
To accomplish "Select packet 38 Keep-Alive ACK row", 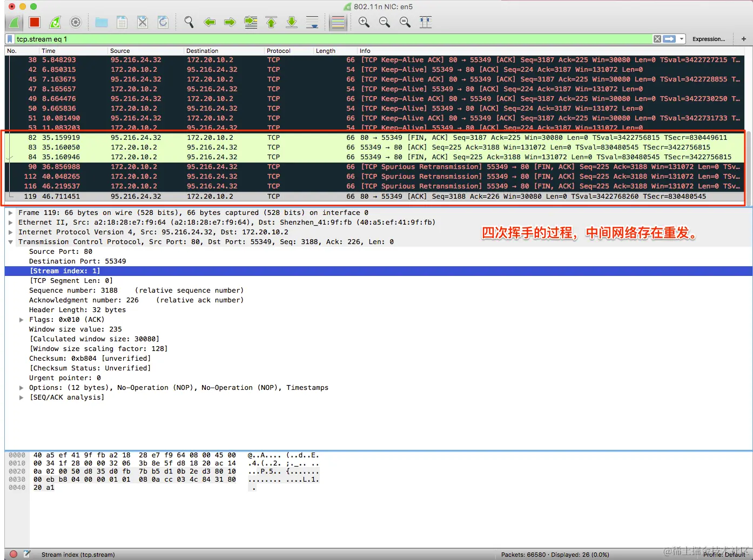I will point(375,60).
